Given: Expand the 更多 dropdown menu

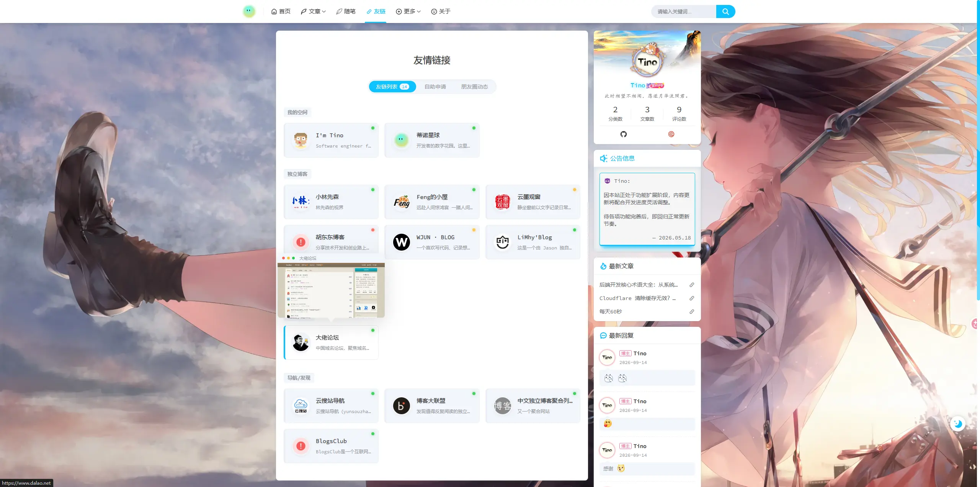Looking at the screenshot, I should point(408,11).
